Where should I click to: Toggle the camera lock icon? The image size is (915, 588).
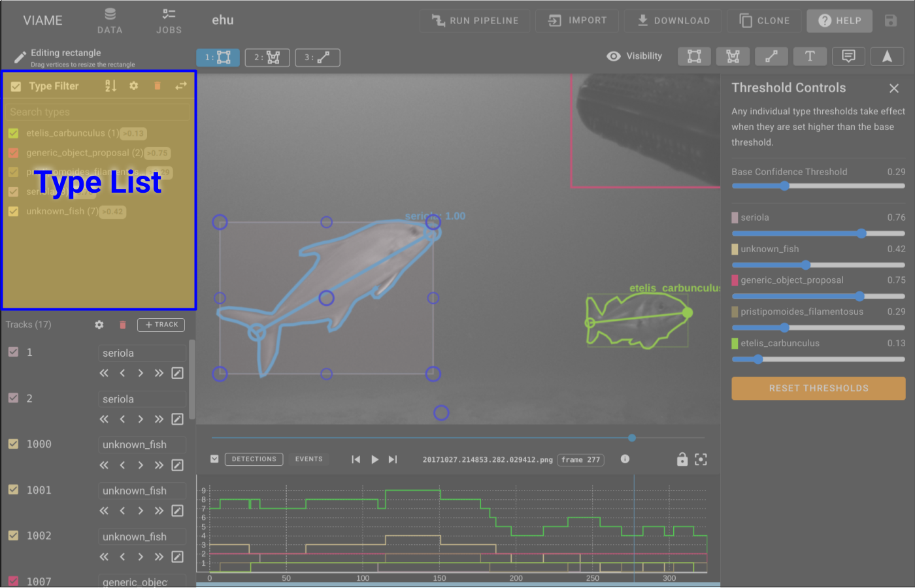click(x=682, y=459)
